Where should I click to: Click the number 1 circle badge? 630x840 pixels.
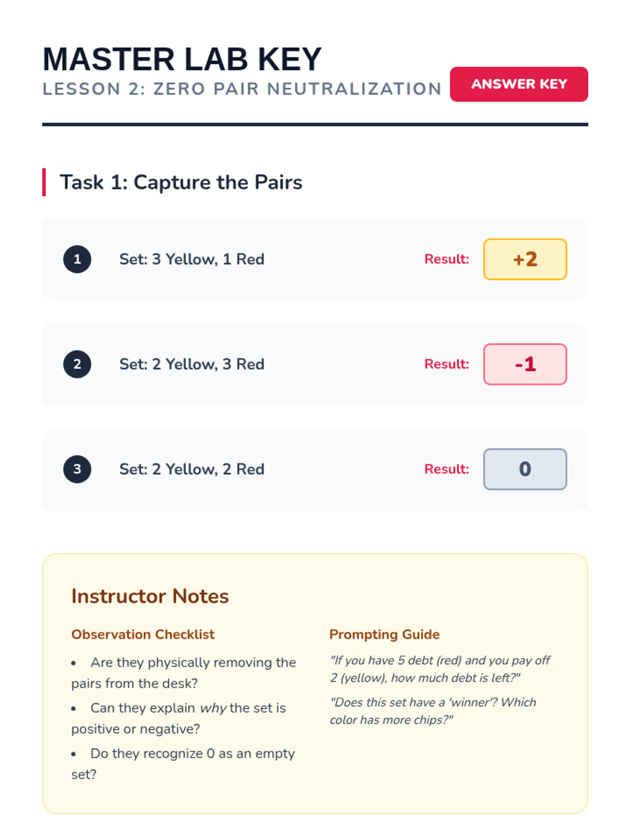click(x=77, y=259)
